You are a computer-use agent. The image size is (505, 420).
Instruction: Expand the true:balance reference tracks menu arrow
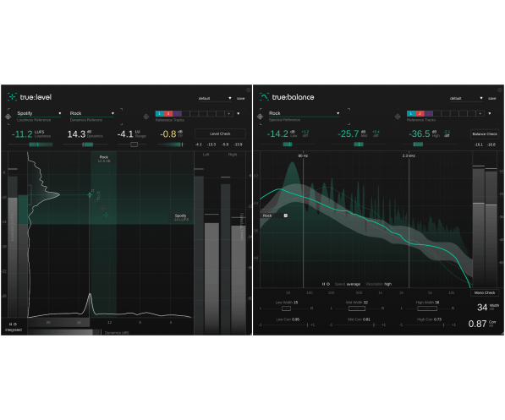(490, 113)
